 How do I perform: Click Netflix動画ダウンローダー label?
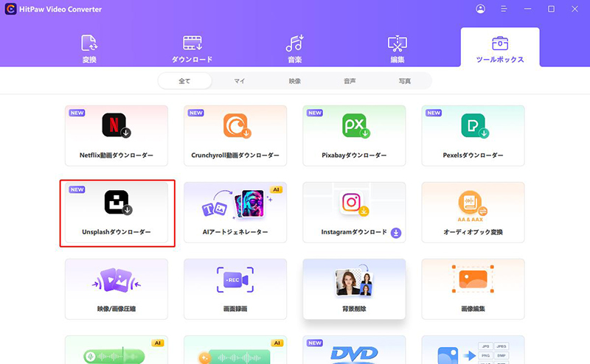[117, 155]
